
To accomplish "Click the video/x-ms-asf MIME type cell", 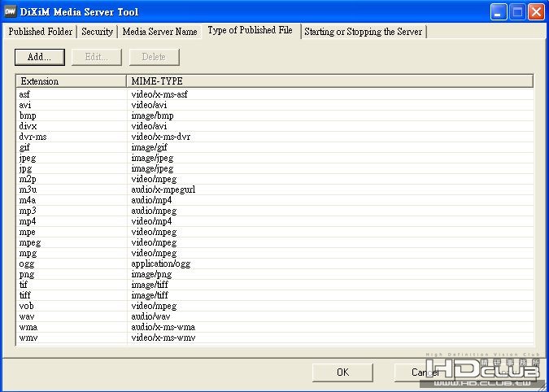I will [x=159, y=94].
